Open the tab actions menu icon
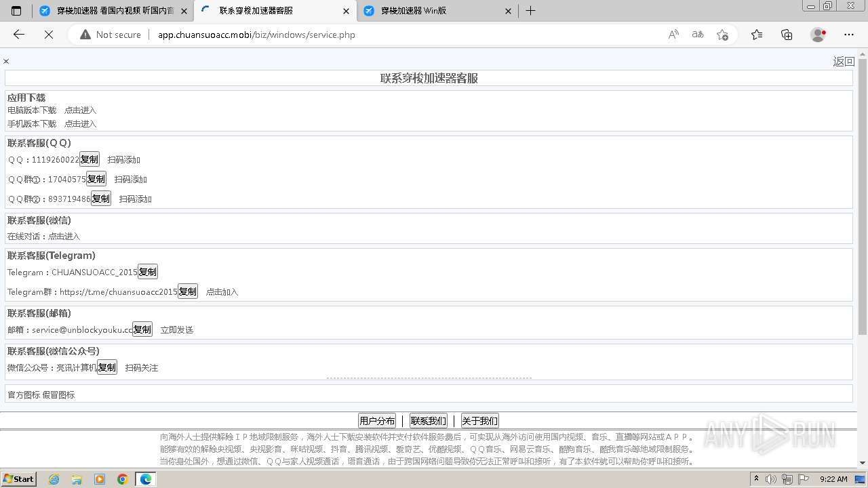The width and height of the screenshot is (868, 488). point(16,11)
